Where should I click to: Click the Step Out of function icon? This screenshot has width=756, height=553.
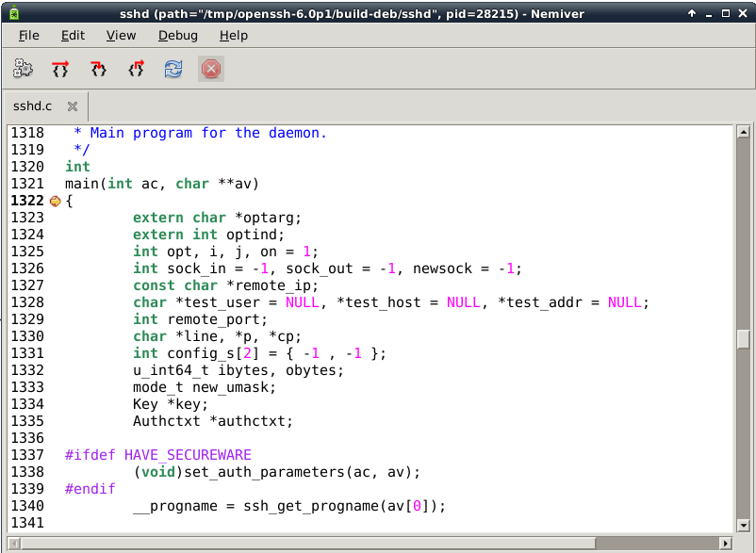tap(136, 69)
